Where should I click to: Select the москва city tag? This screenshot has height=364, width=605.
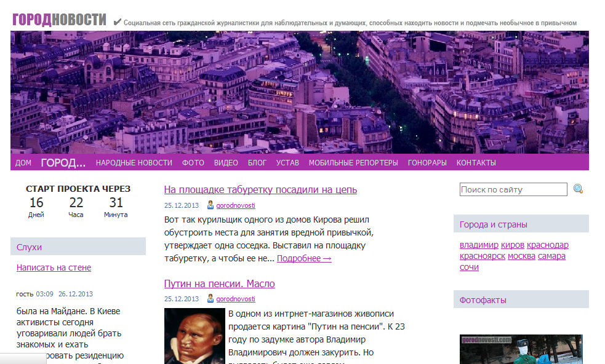coord(521,256)
